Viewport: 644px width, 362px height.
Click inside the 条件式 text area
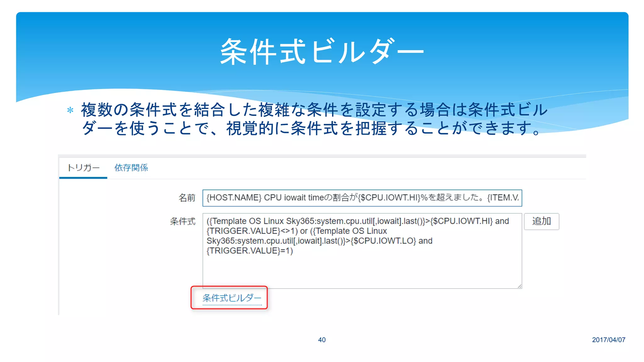[362, 251]
